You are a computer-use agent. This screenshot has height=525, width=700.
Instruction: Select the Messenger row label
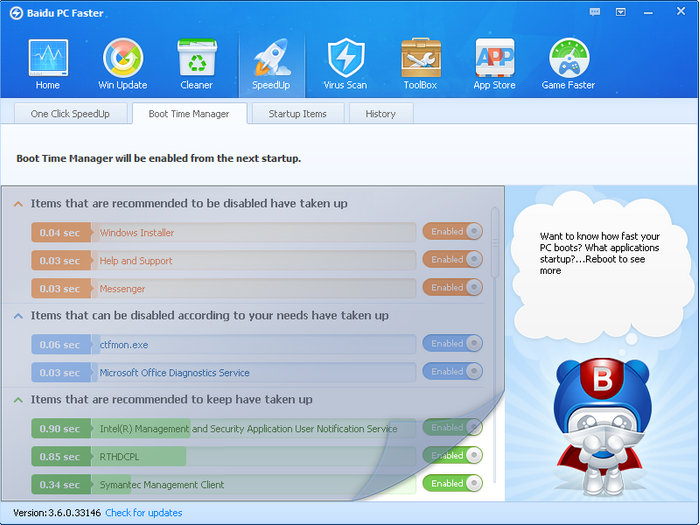coord(122,289)
